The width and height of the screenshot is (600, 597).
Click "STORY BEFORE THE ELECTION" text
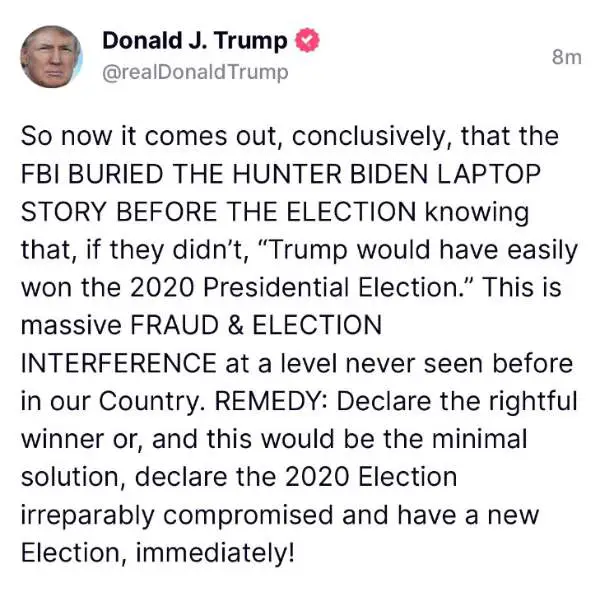[x=218, y=212]
